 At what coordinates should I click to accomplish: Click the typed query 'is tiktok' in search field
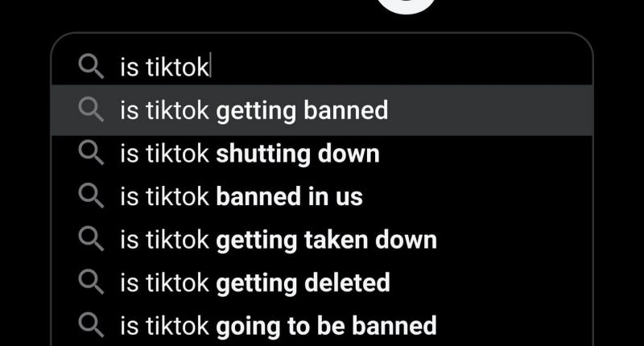[164, 67]
